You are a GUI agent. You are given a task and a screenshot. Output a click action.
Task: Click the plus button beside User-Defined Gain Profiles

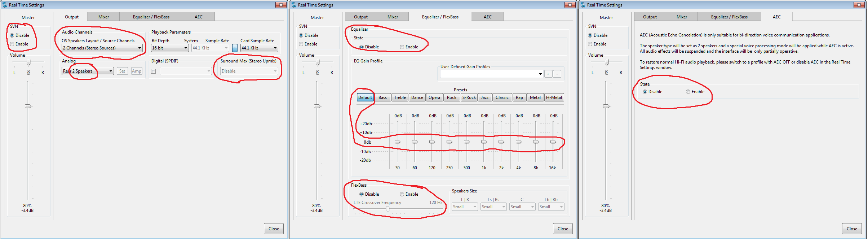coord(548,74)
